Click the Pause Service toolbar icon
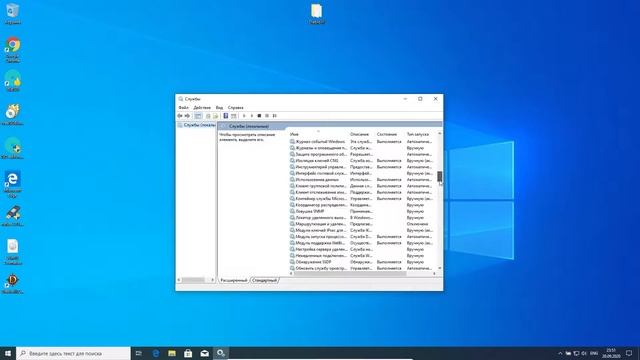The width and height of the screenshot is (640, 360). (x=267, y=116)
